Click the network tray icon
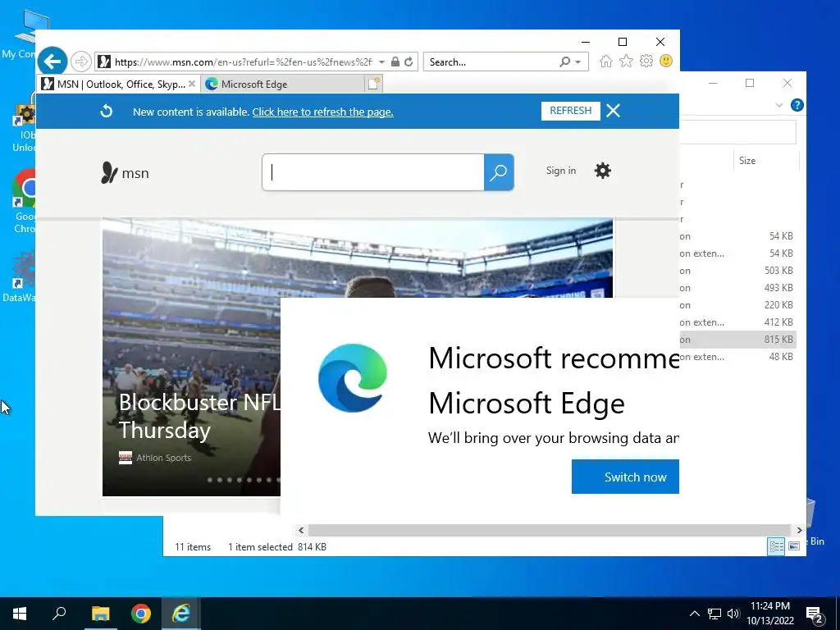840x630 pixels. tap(714, 614)
